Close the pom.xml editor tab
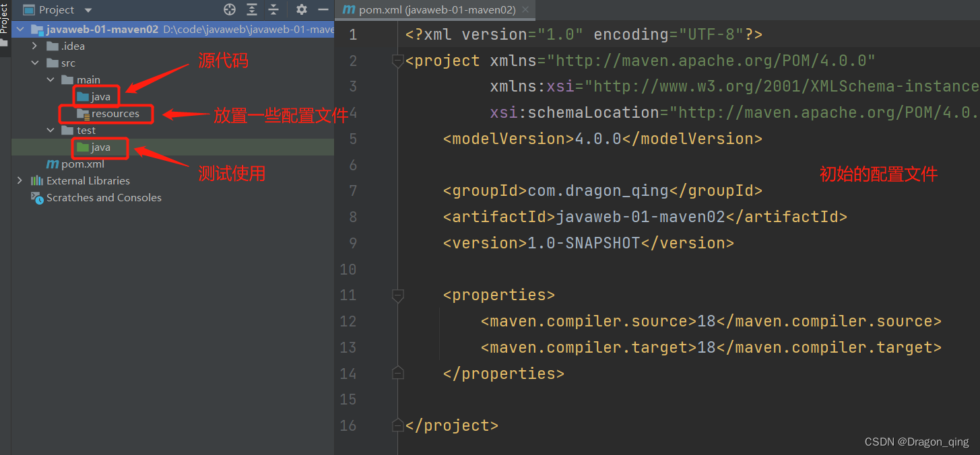 [526, 9]
